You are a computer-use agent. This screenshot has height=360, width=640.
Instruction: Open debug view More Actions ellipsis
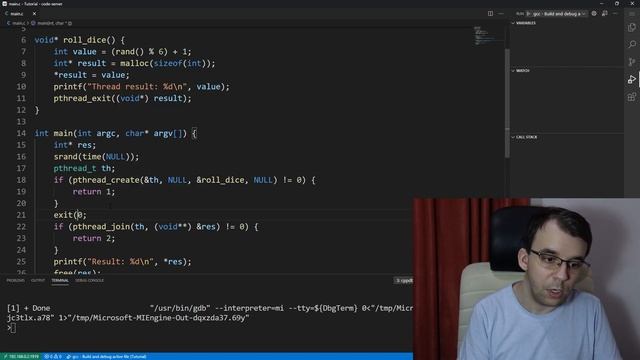tap(615, 13)
